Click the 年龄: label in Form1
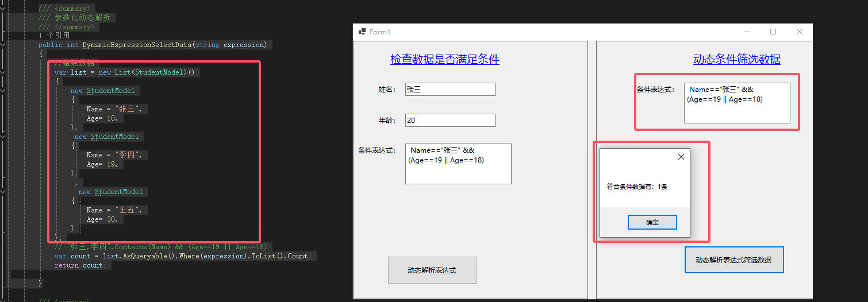The height and width of the screenshot is (302, 868). click(387, 121)
